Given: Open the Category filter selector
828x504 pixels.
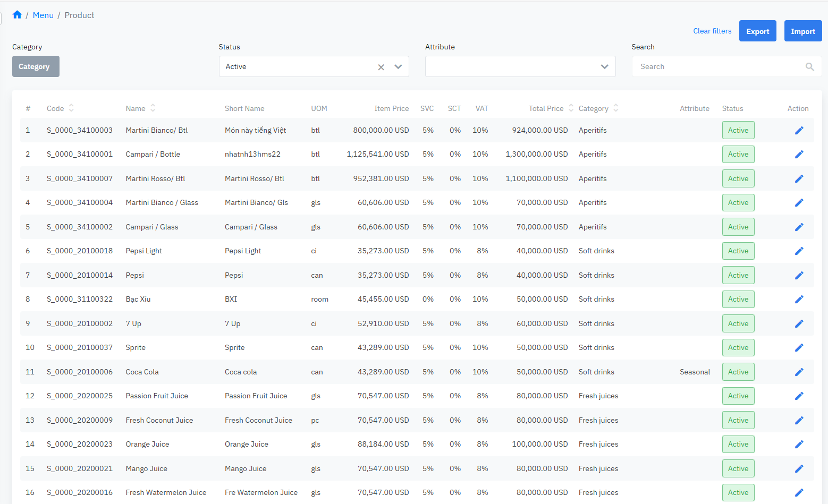Looking at the screenshot, I should 36,67.
